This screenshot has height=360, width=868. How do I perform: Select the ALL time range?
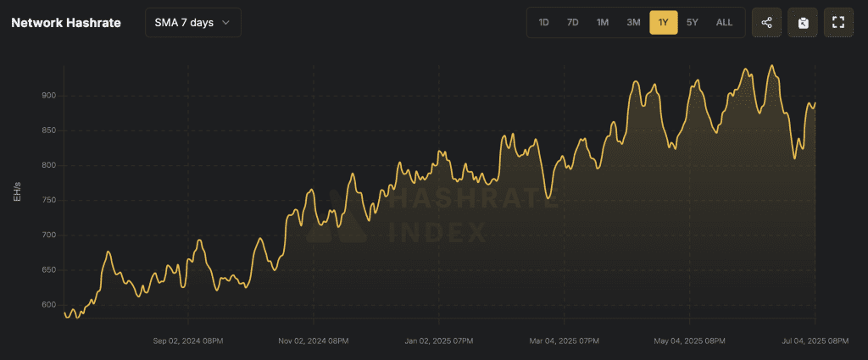coord(724,23)
